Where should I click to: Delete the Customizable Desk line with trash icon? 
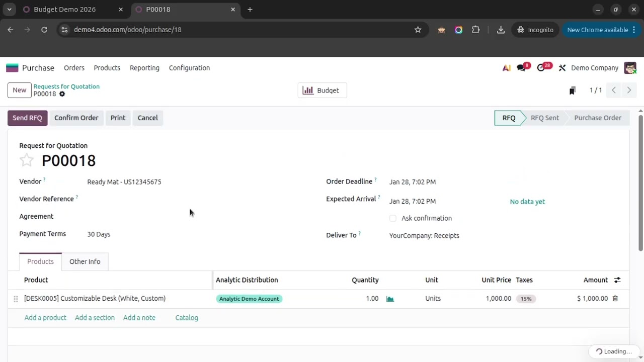tap(615, 299)
